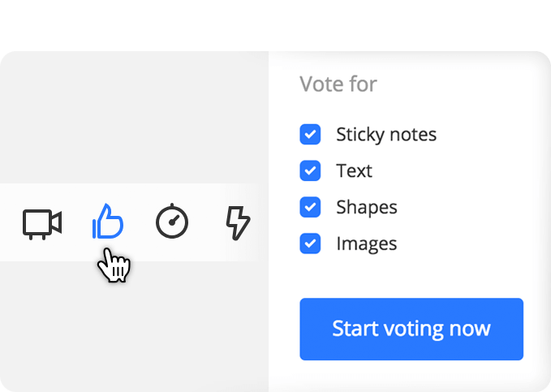This screenshot has height=392, width=551.
Task: Select the Shapes option label
Action: [367, 208]
